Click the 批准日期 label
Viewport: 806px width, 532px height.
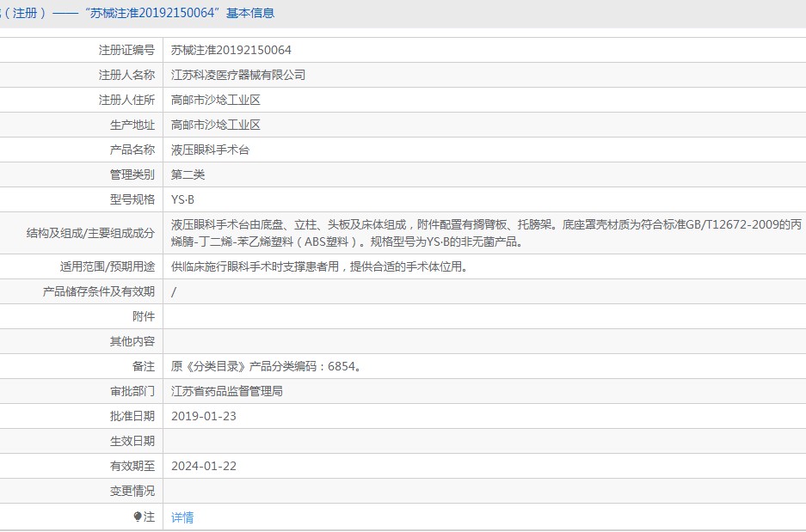(x=132, y=416)
